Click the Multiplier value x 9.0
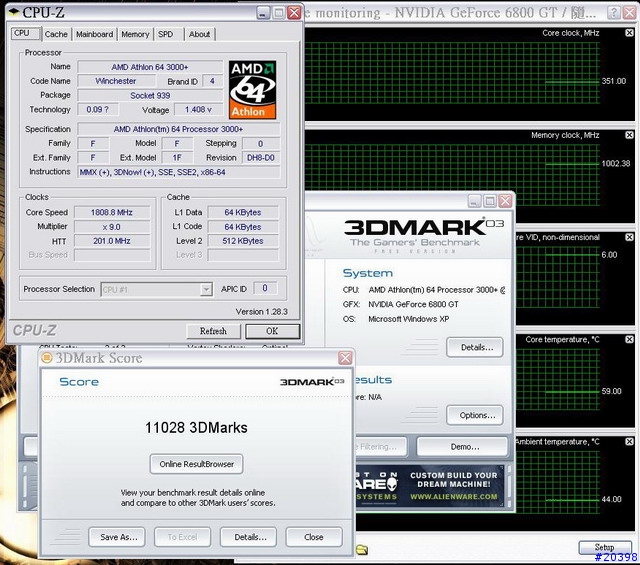 [x=111, y=227]
